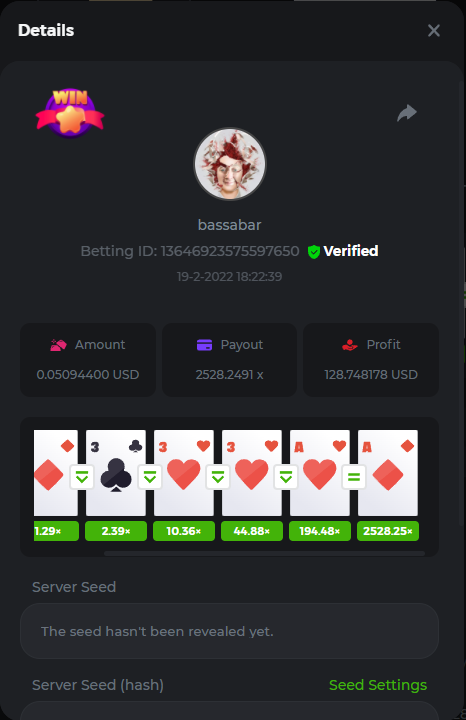Select the 3 of clubs card
Image resolution: width=466 pixels, height=720 pixels.
(116, 472)
